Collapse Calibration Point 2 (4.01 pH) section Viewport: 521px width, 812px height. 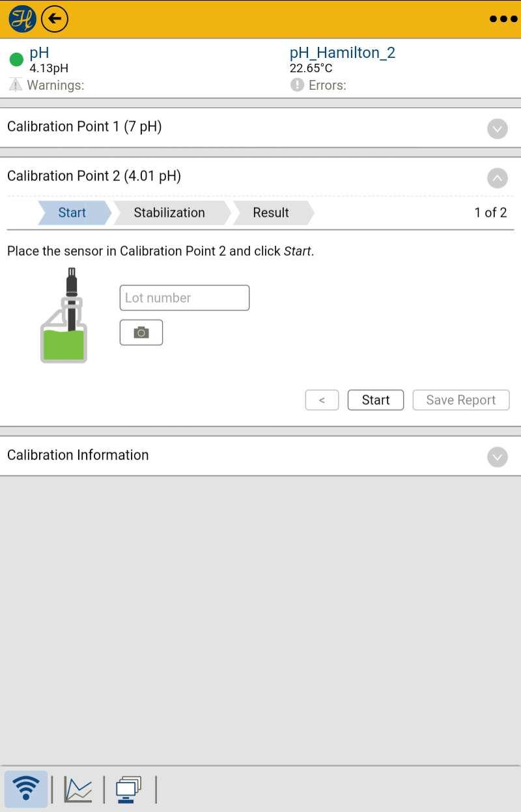(498, 178)
